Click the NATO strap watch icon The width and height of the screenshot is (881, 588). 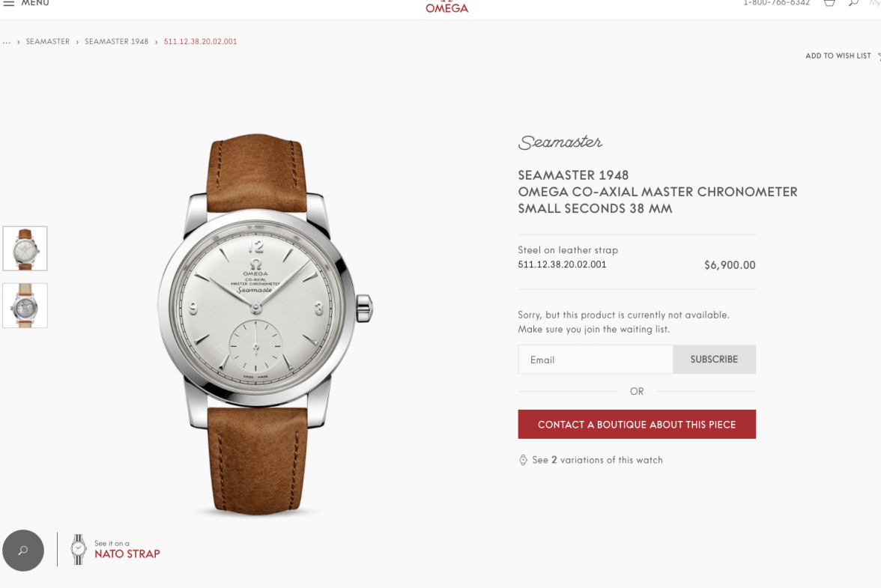[79, 549]
